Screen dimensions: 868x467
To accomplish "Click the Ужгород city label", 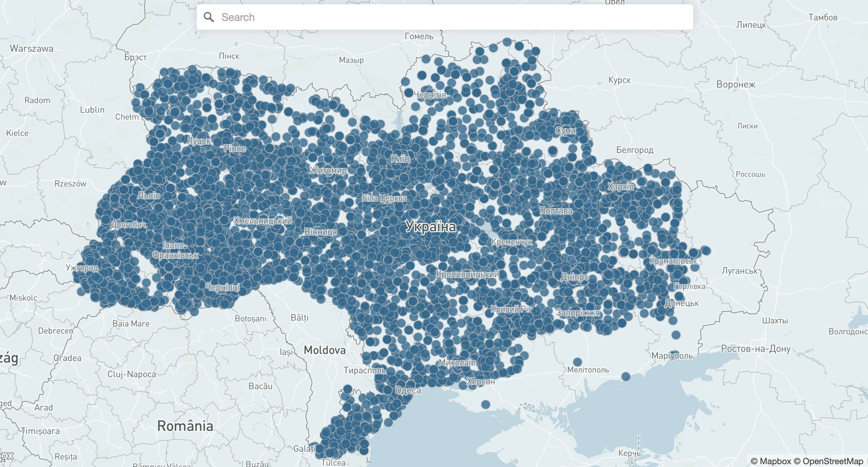I will [x=82, y=268].
